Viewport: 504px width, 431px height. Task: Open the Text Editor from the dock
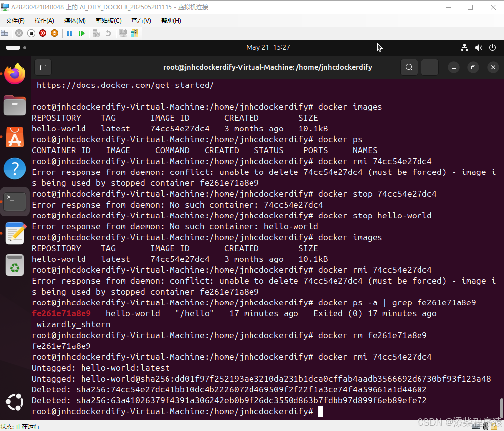(x=15, y=233)
